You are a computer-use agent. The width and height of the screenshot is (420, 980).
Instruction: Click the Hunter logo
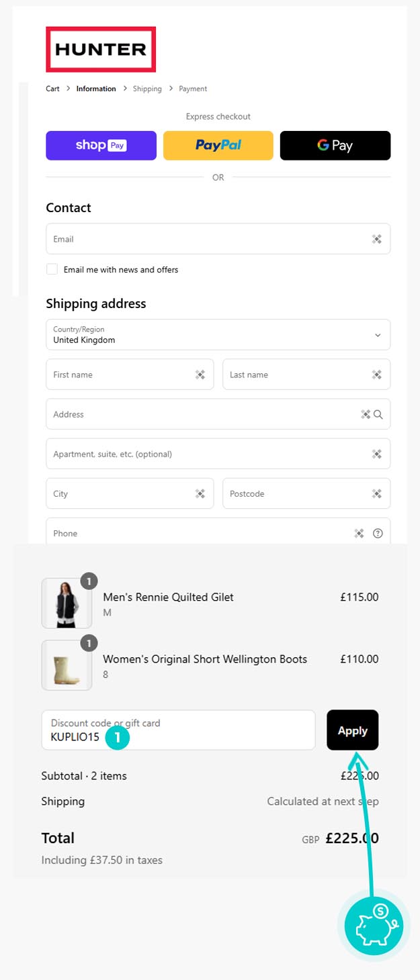101,49
